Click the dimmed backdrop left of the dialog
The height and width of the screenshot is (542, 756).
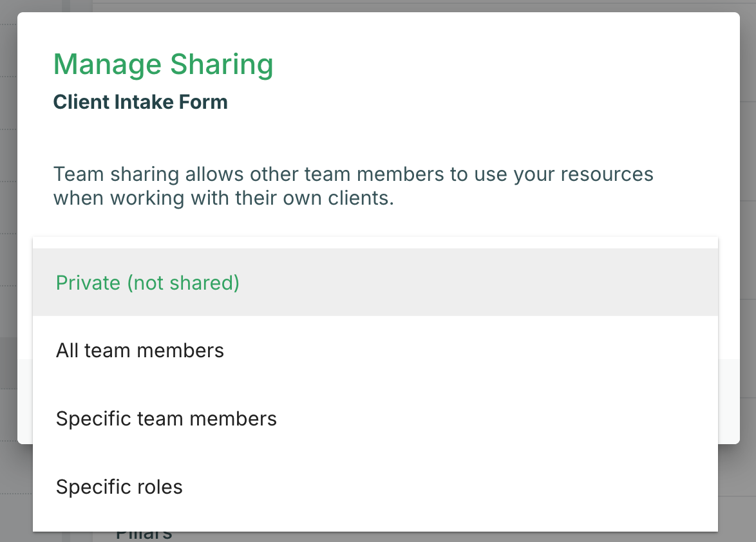[x=8, y=257]
